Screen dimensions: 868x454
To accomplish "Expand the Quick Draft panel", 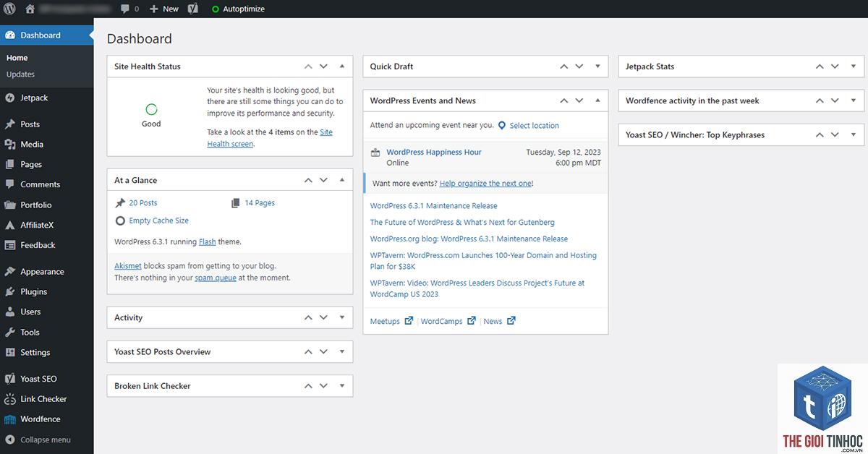I will pyautogui.click(x=597, y=67).
